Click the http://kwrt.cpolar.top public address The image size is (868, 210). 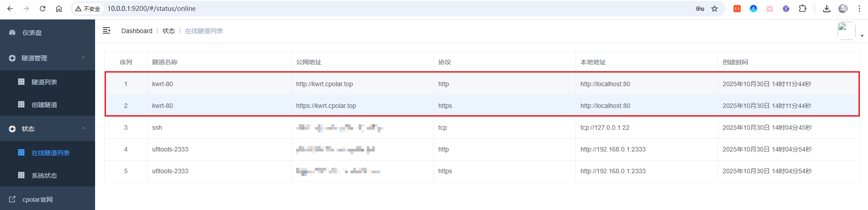[324, 84]
